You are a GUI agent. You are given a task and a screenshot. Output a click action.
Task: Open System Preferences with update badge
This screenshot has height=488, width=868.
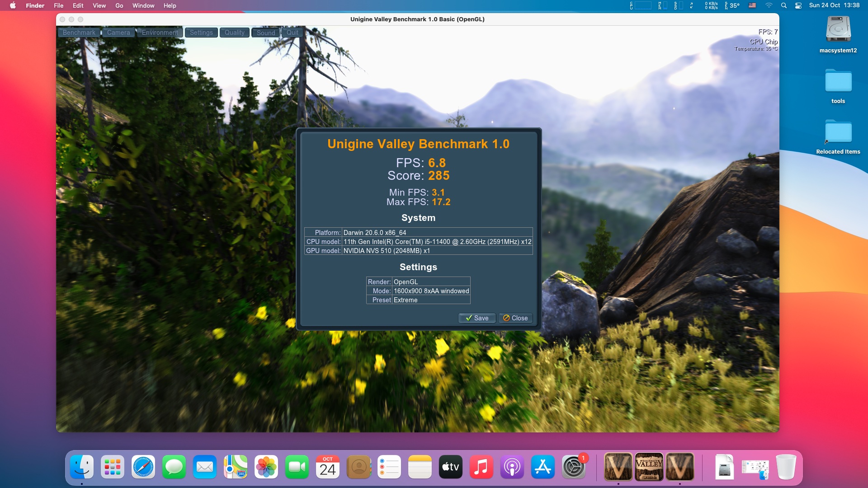(573, 467)
